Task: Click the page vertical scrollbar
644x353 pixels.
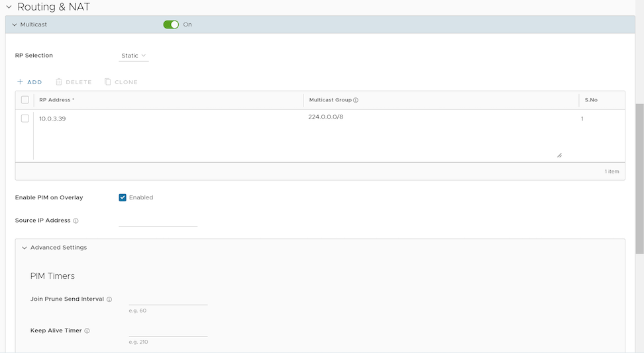Action: (639, 179)
